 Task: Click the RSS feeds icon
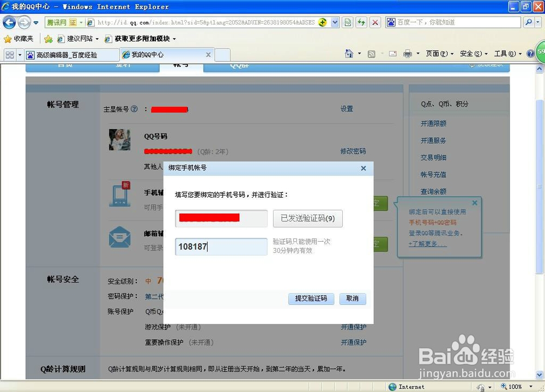[372, 54]
